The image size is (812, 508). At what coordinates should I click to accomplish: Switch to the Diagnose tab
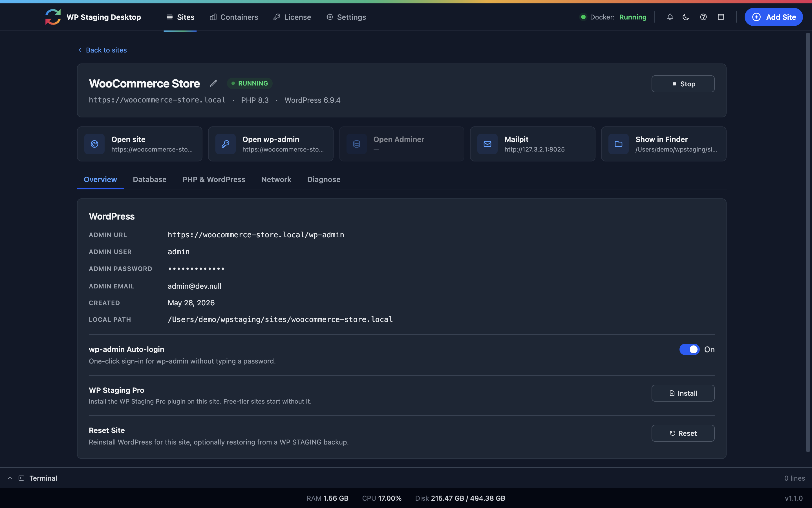click(324, 179)
